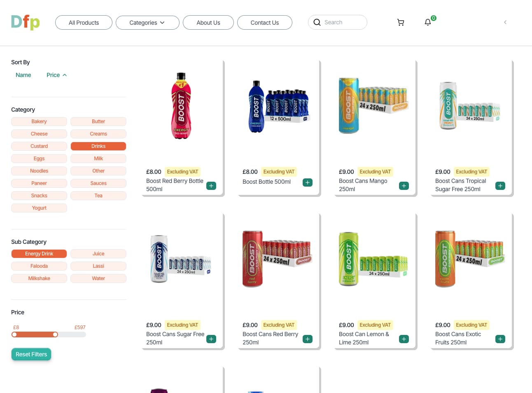The width and height of the screenshot is (532, 393).
Task: Toggle the Water sub category filter
Action: [x=98, y=278]
